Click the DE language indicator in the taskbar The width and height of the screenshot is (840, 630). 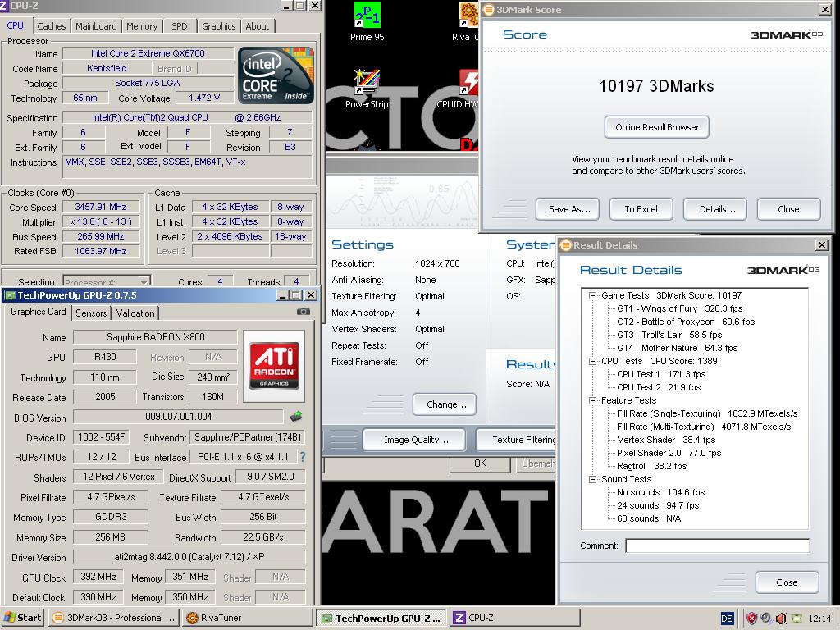727,619
